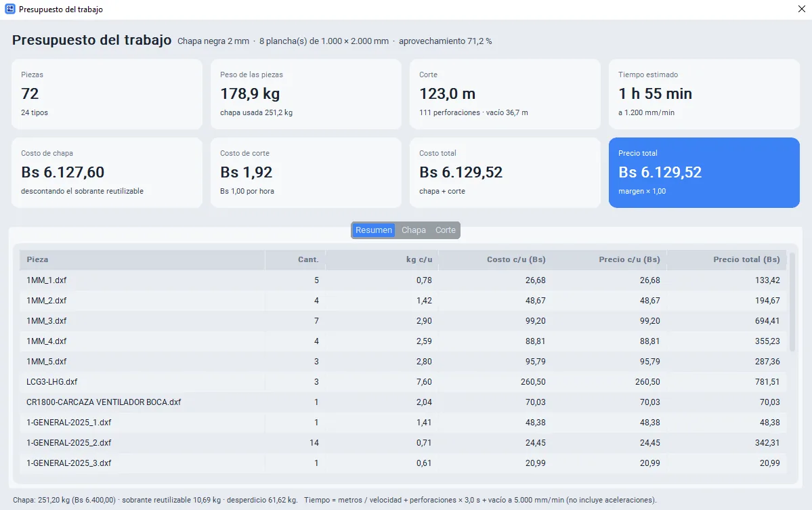Click the Bs 6.129,52 value under Costo total
The height and width of the screenshot is (510, 812).
click(x=461, y=172)
